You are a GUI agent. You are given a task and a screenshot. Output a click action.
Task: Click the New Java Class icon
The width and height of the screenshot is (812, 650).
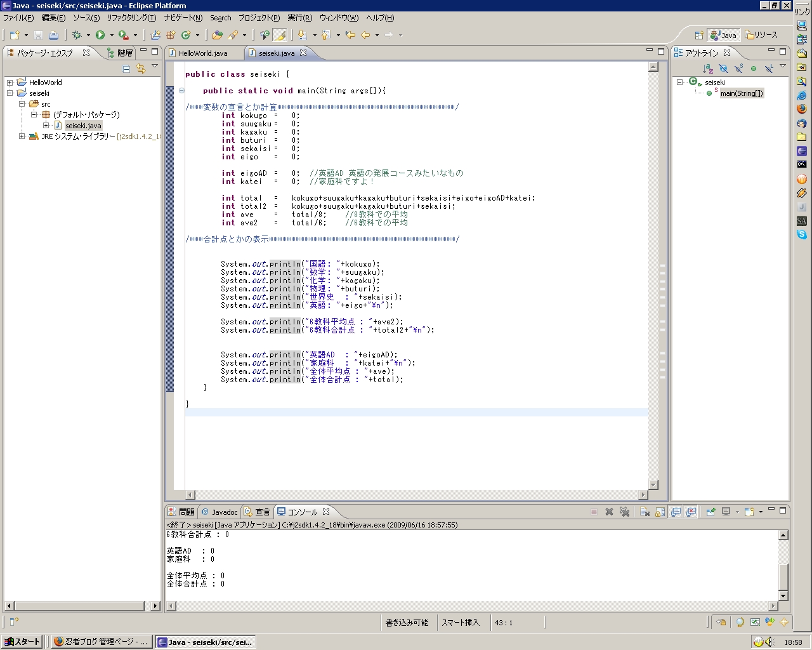(x=186, y=36)
